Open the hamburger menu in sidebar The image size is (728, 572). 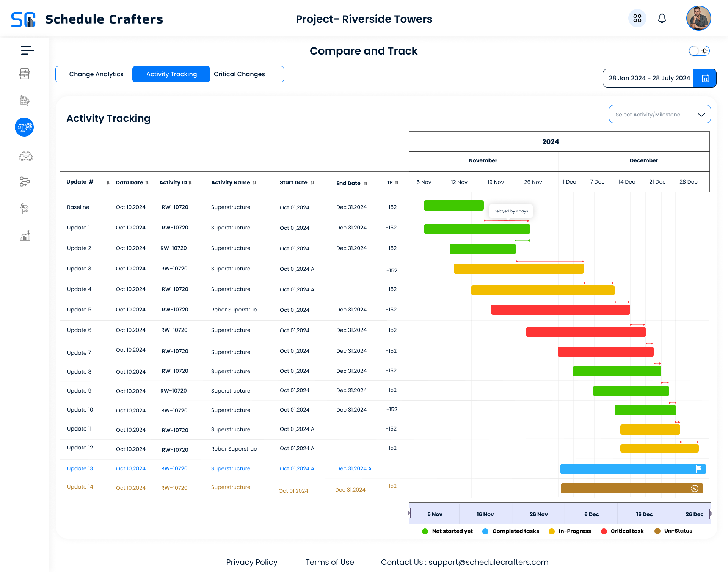point(27,50)
